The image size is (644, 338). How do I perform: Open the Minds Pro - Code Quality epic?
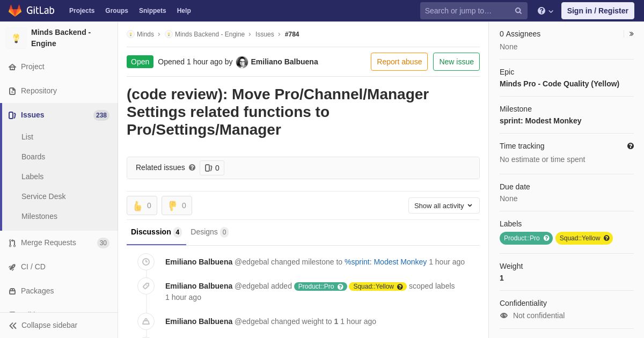[559, 84]
